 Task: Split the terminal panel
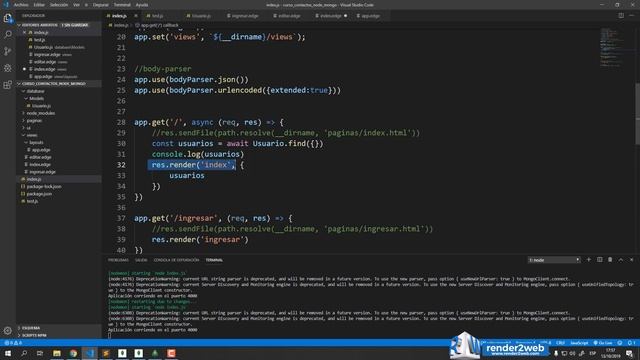pyautogui.click(x=600, y=260)
